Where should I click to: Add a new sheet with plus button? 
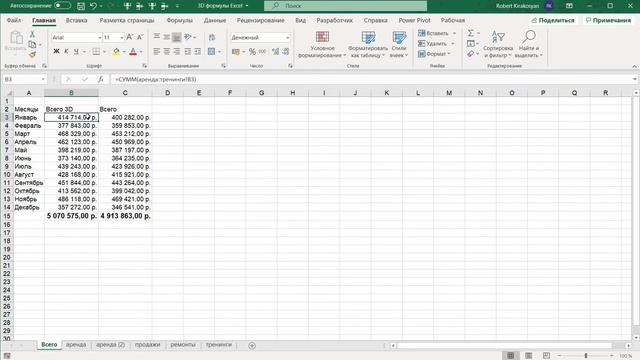tap(252, 346)
